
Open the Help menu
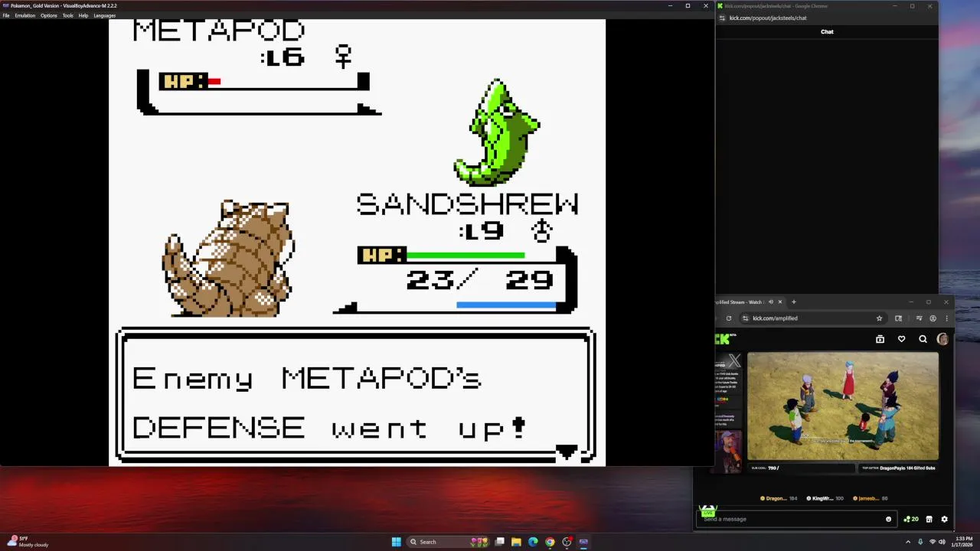click(83, 15)
